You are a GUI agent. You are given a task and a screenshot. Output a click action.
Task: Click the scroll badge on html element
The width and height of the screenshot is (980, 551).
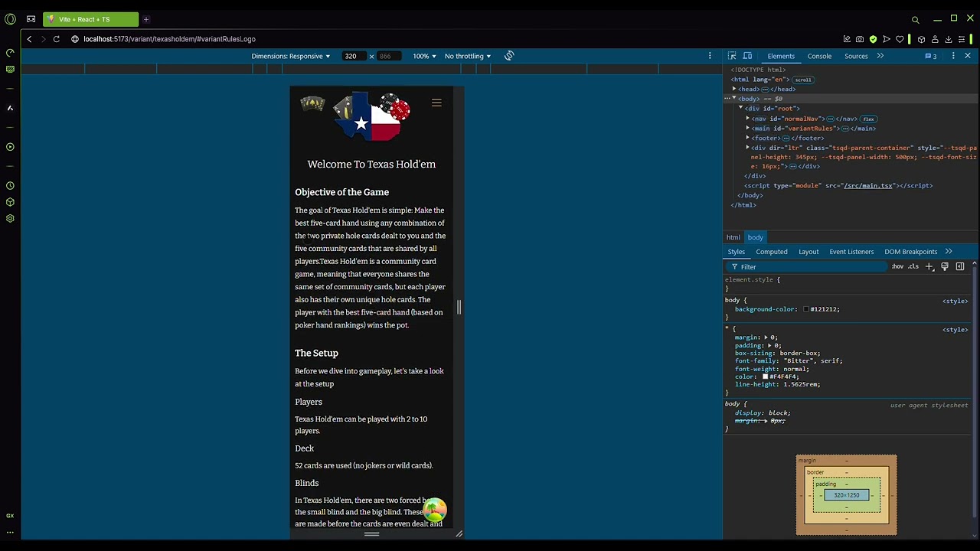(x=802, y=80)
